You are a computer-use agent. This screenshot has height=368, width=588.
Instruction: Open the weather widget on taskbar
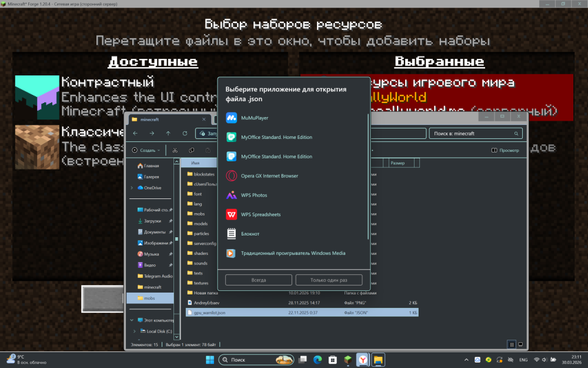(26, 360)
